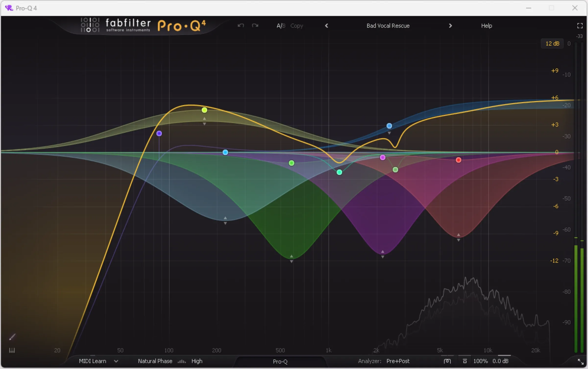Image resolution: width=588 pixels, height=369 pixels.
Task: Adjust the dynamic range arrows under the yellow band
Action: click(x=204, y=121)
